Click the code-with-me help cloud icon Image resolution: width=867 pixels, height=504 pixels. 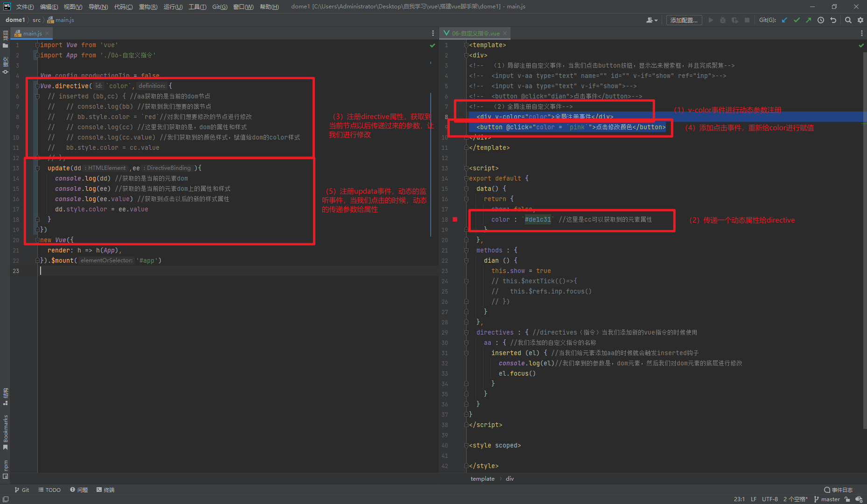tap(859, 499)
